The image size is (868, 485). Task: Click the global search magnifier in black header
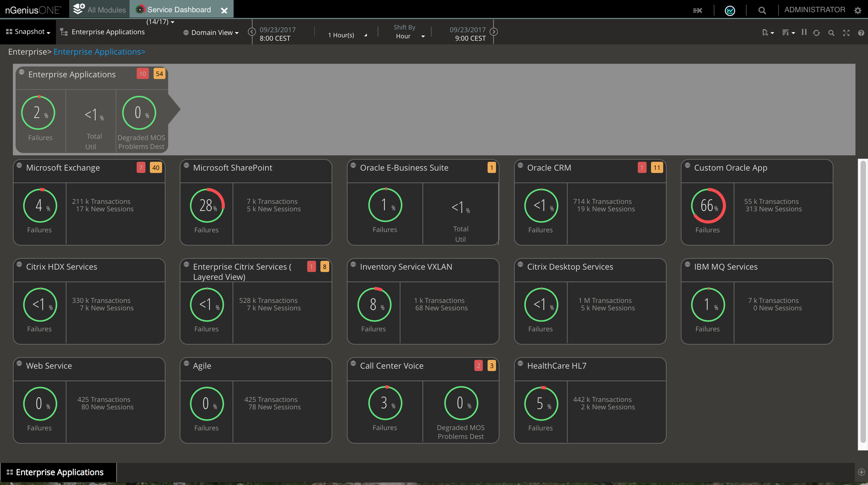[762, 10]
